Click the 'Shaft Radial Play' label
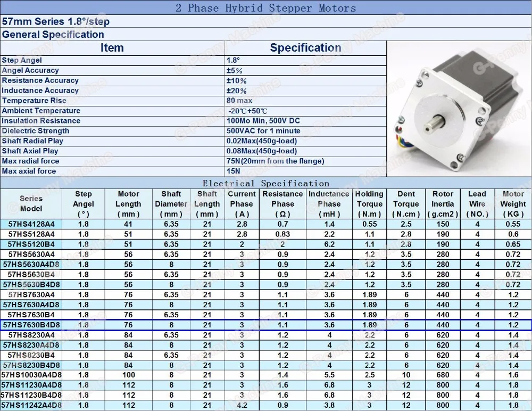The width and height of the screenshot is (532, 411). (x=32, y=141)
